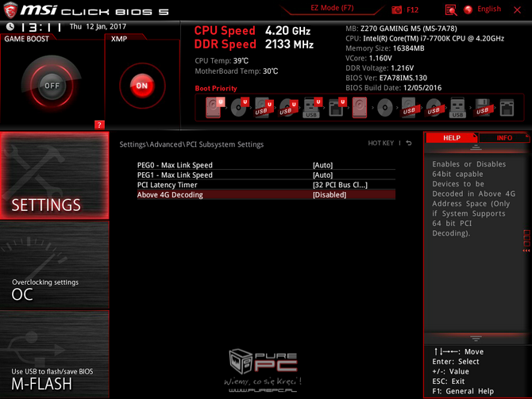Switch to EZ Mode (F7)
Screen dimensions: 532x399
[x=332, y=8]
